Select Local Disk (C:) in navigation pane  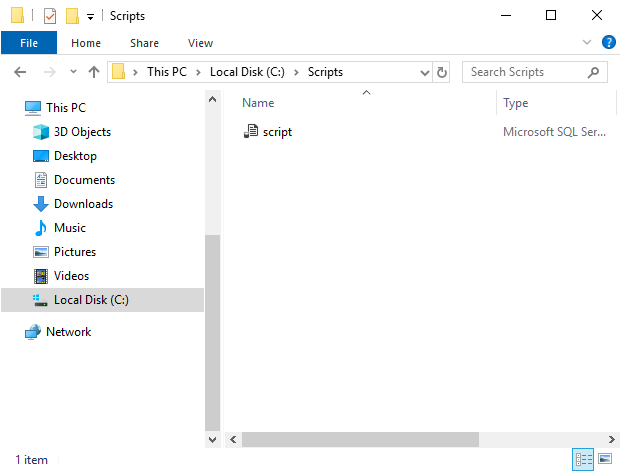103,300
